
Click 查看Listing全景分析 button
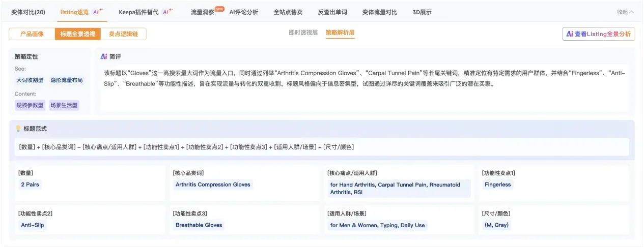click(x=599, y=34)
